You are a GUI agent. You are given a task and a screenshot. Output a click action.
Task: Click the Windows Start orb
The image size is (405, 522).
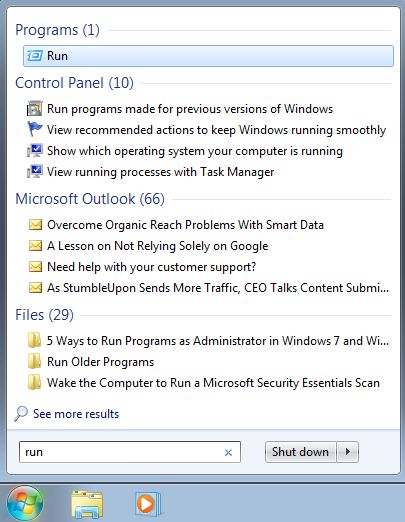click(25, 503)
